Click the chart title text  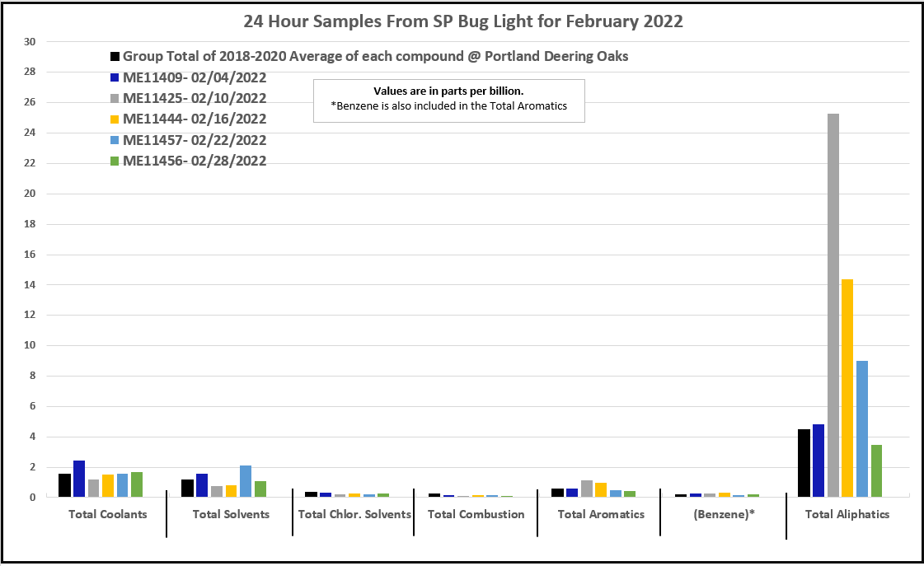click(462, 21)
